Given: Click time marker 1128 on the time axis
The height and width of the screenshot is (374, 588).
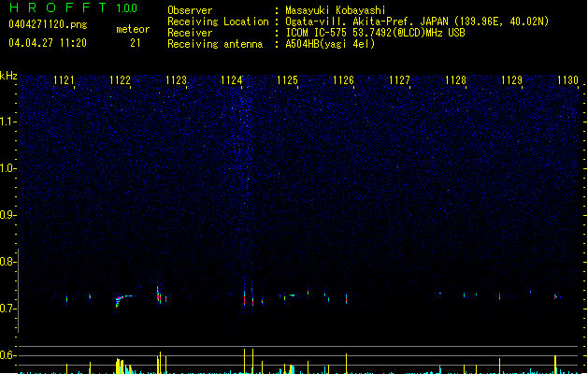Looking at the screenshot, I should [455, 80].
